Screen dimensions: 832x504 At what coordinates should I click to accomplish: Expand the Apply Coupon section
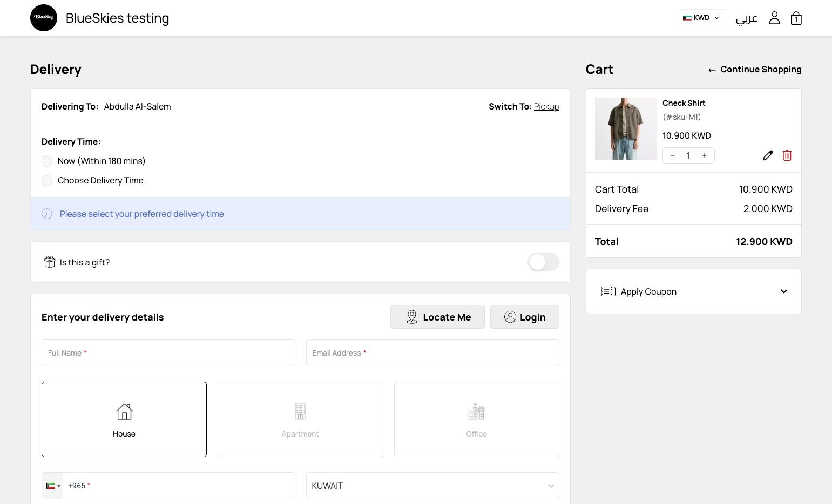[693, 291]
